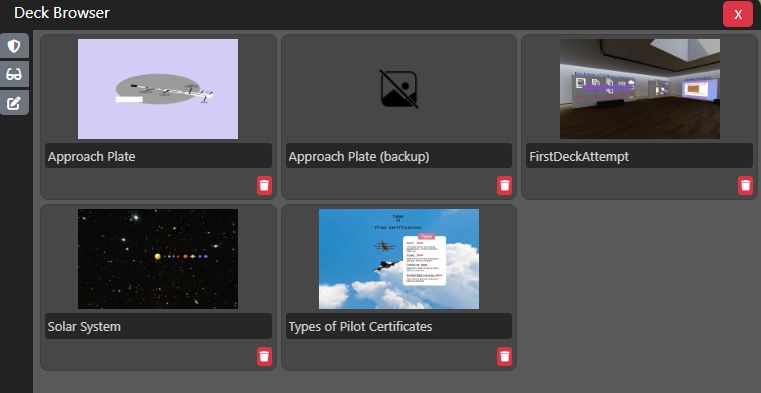Image resolution: width=761 pixels, height=393 pixels.
Task: Select the pencil edit mode icon
Action: click(x=14, y=103)
